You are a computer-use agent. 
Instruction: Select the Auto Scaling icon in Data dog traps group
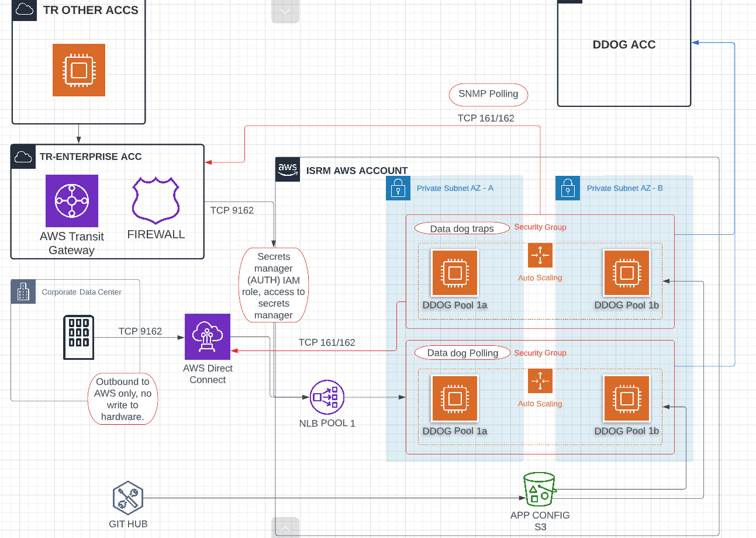point(540,255)
